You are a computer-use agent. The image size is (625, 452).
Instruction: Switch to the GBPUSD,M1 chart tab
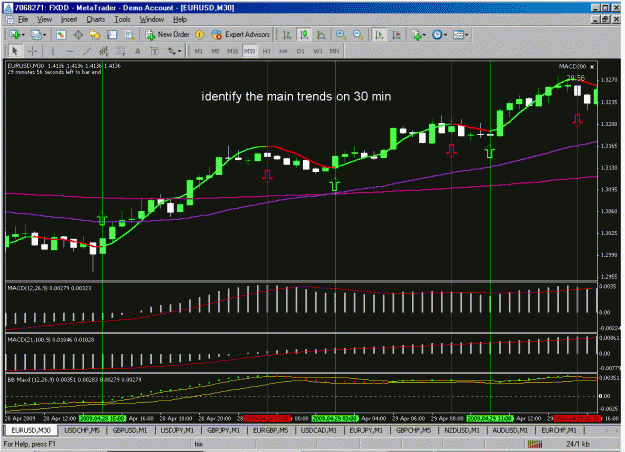point(130,430)
